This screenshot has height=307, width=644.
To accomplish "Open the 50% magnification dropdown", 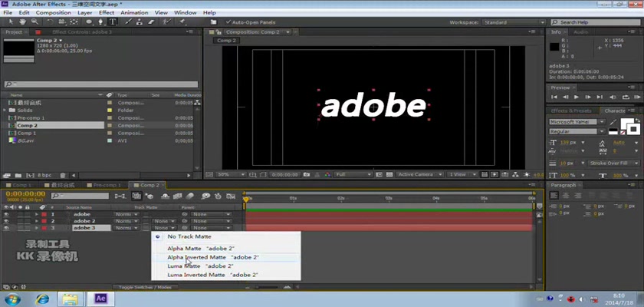I will 232,175.
